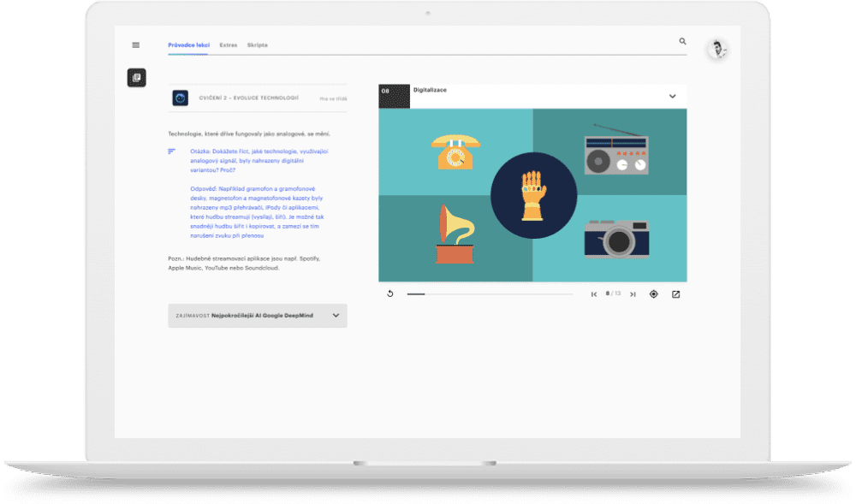This screenshot has height=504, width=856.
Task: Expand the Digitalizace slide header chevron
Action: (x=672, y=97)
